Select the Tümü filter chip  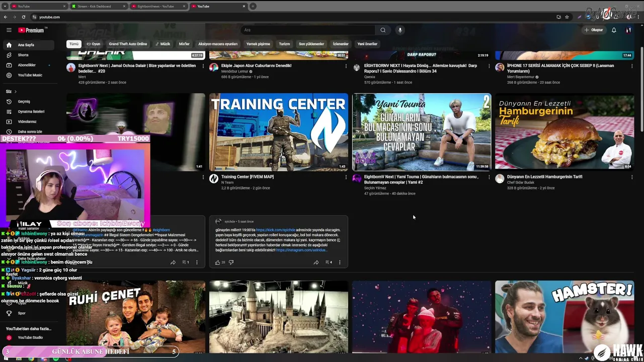tap(74, 44)
